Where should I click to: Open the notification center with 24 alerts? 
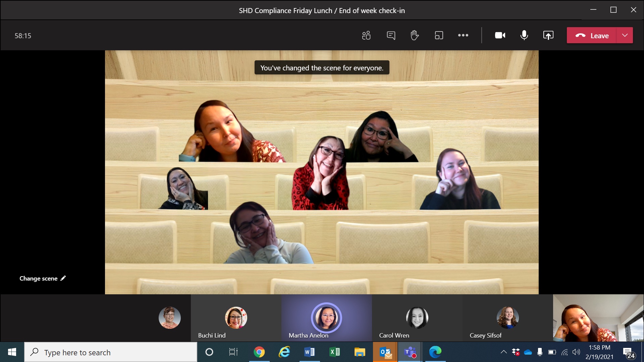[x=629, y=352]
